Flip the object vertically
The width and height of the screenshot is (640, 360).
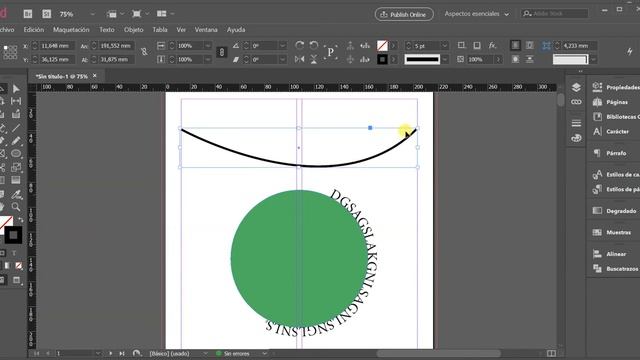pos(314,59)
